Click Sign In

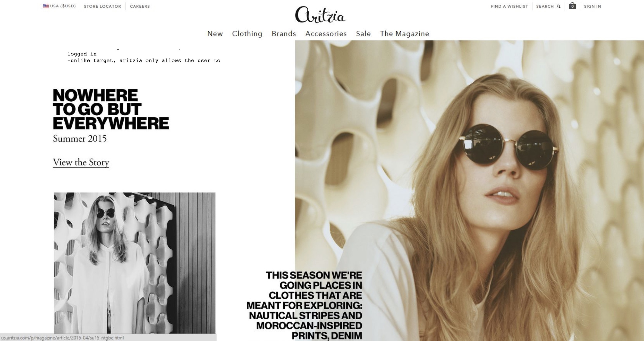point(592,6)
